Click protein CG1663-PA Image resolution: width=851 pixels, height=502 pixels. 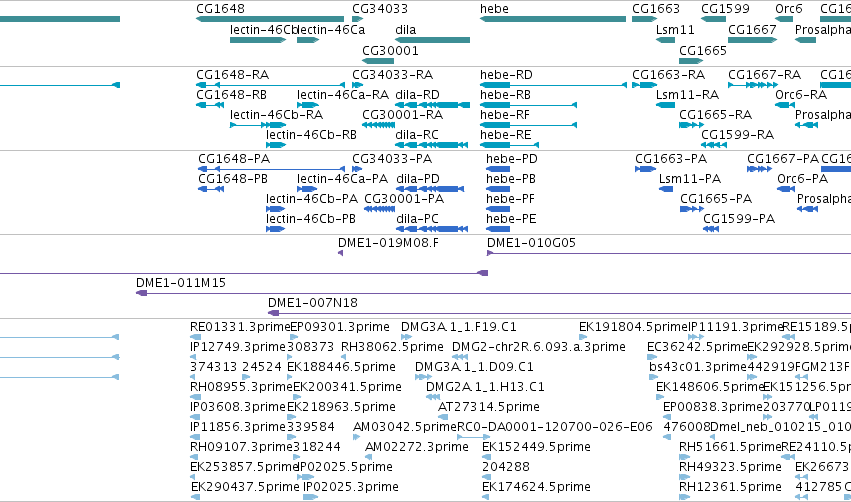click(x=645, y=169)
